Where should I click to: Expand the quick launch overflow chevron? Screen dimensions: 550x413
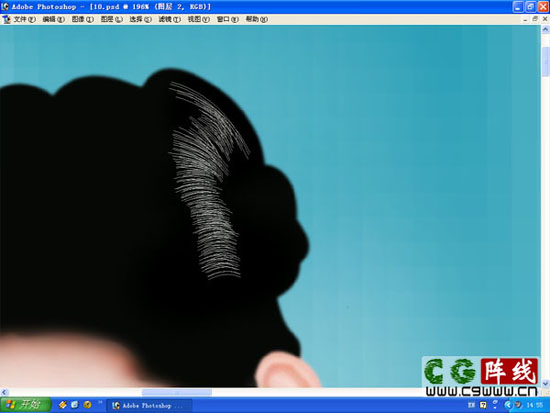point(100,402)
